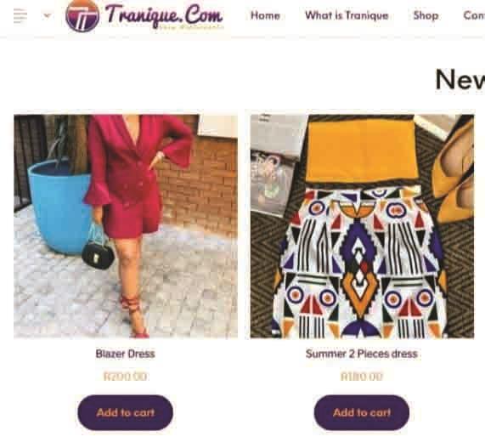The width and height of the screenshot is (485, 448).
Task: Open the Shop menu item
Action: coord(426,15)
